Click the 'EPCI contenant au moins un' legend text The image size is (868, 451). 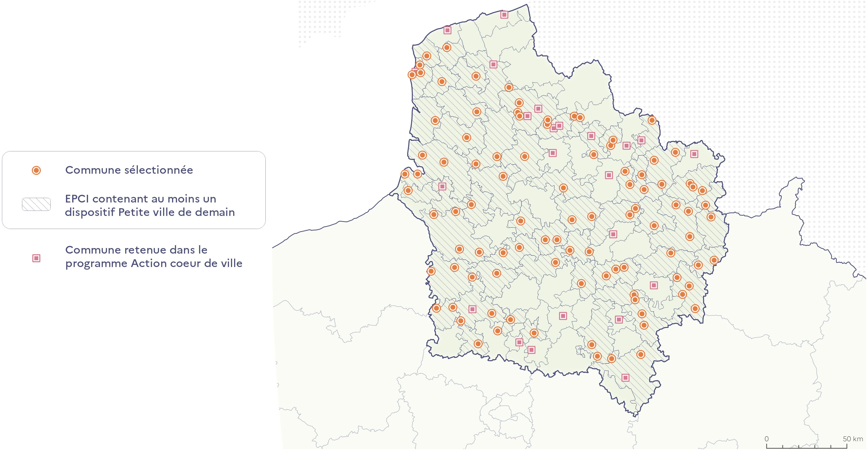pyautogui.click(x=141, y=199)
